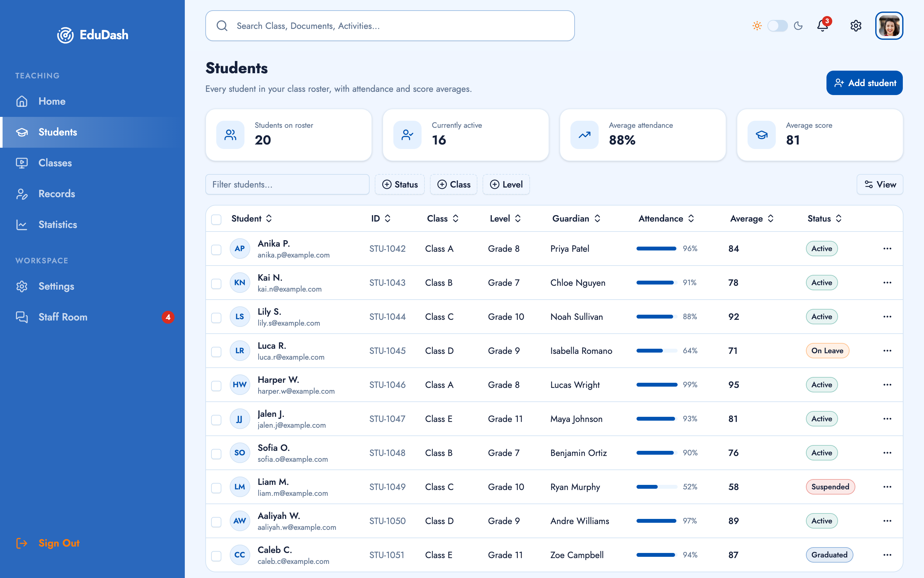Click the search magnifier icon
The width and height of the screenshot is (924, 578).
tap(222, 26)
